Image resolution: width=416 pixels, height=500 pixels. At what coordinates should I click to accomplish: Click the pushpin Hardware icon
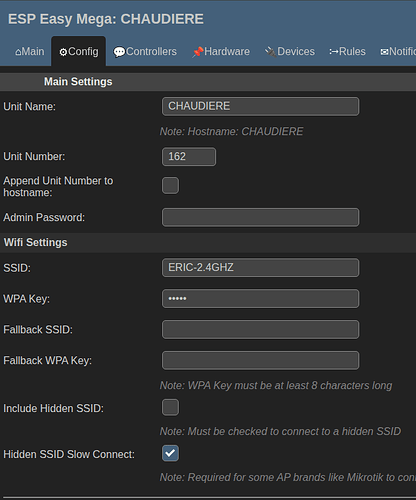tap(198, 52)
